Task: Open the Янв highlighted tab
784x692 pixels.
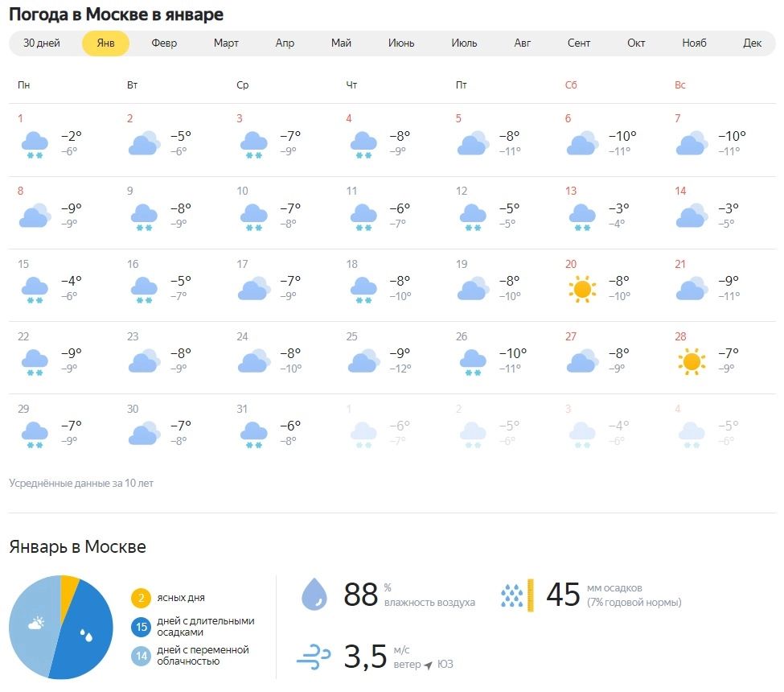Action: pos(105,43)
